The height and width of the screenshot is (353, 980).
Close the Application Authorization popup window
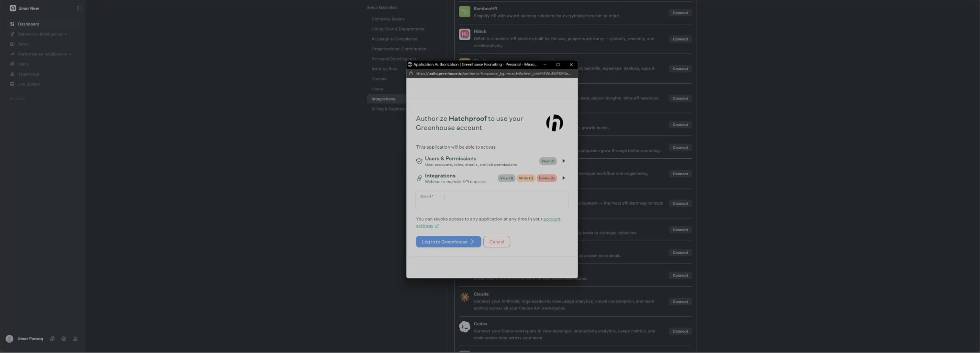[571, 65]
